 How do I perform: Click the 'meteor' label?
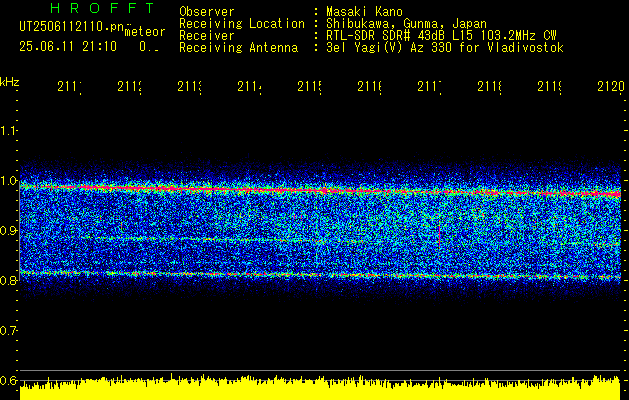point(145,32)
